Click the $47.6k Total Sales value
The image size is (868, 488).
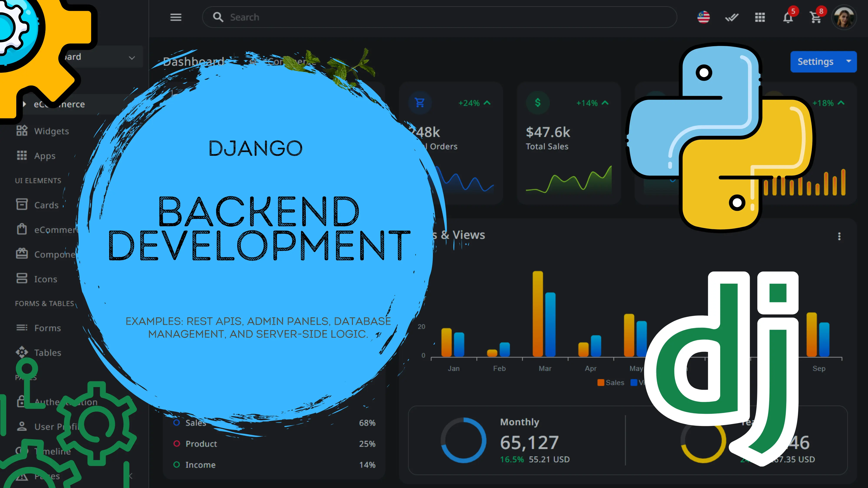pos(548,132)
